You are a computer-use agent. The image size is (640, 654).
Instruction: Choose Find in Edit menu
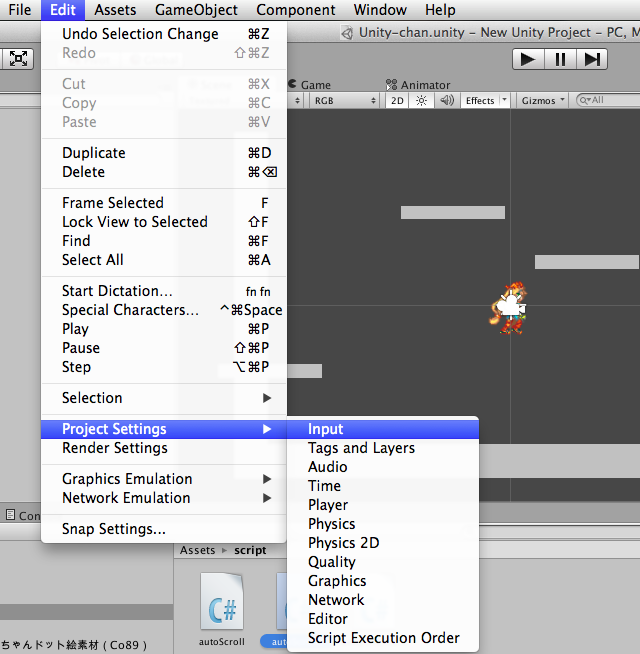pyautogui.click(x=164, y=241)
